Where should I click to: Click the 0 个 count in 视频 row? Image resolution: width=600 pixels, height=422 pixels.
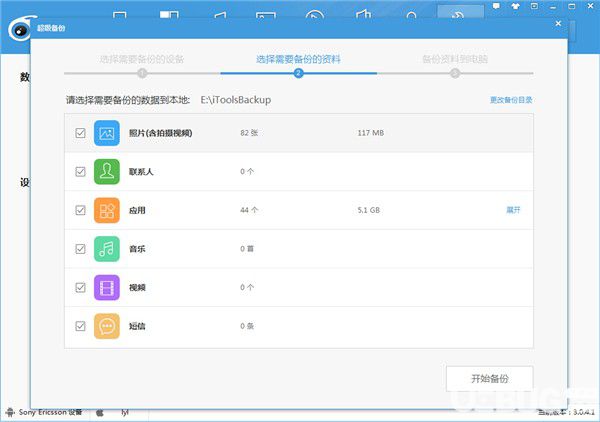tap(247, 287)
